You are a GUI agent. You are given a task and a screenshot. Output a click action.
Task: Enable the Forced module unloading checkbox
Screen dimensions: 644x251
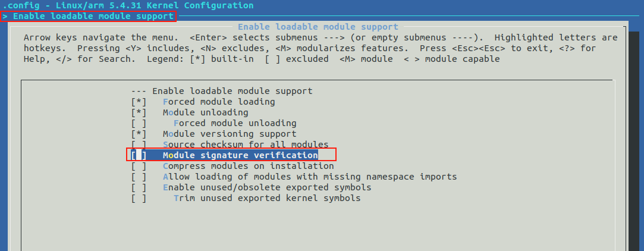(139, 123)
